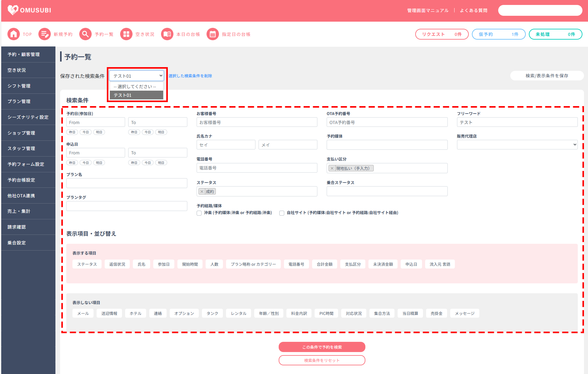Screen dimensions: 588x374
Task: Open the saved search conditions dropdown
Action: click(x=137, y=76)
